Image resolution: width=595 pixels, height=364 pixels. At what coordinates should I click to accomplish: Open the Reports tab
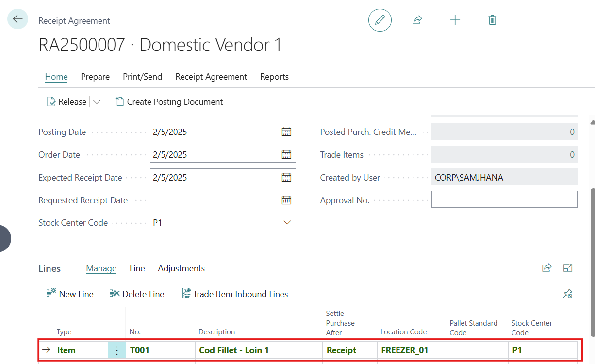(x=274, y=77)
